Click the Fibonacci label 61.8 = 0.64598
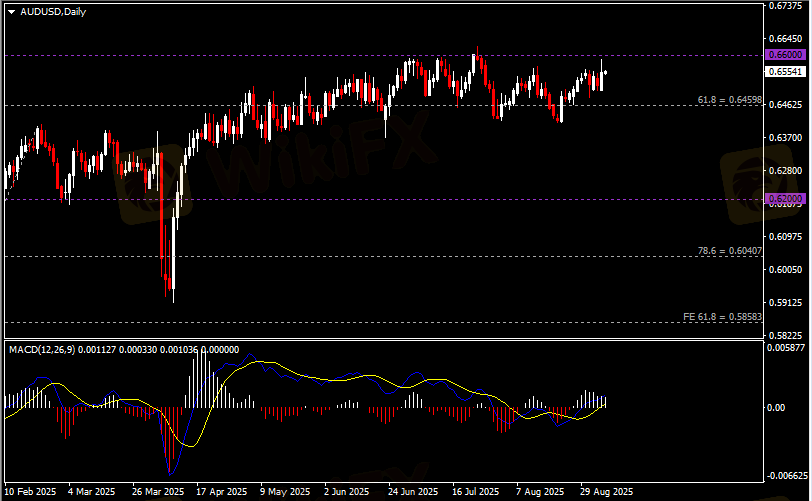Screen dimensions: 812x501 [x=729, y=99]
